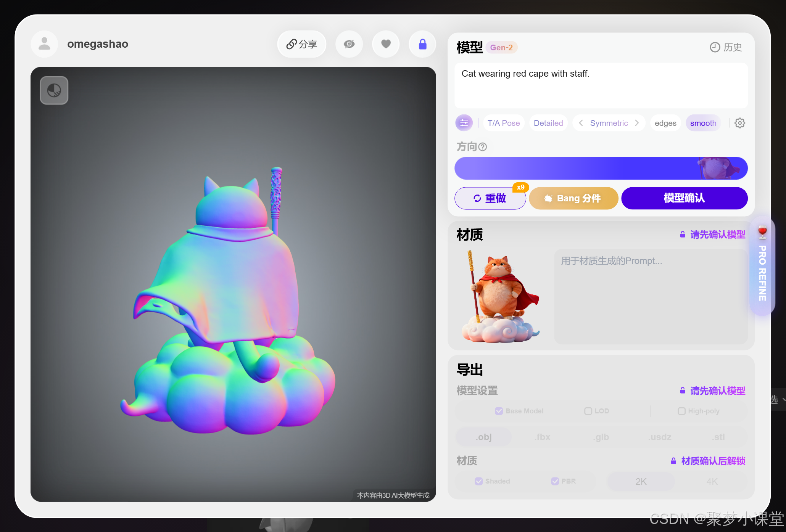Select the .fbx export format
The height and width of the screenshot is (532, 786).
(x=542, y=437)
